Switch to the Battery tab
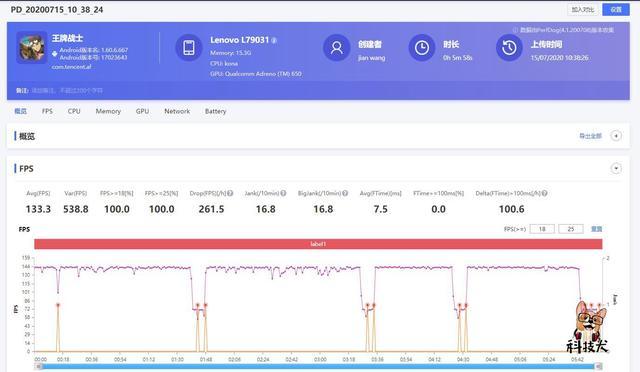This screenshot has height=372, width=640. (216, 111)
